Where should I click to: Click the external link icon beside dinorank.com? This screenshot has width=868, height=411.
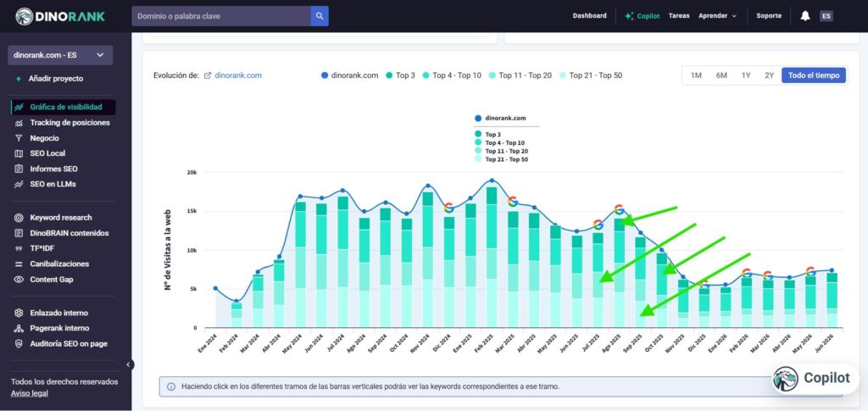(x=208, y=75)
